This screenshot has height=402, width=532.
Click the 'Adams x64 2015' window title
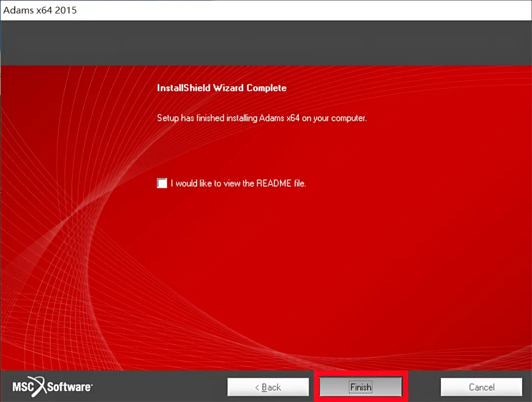pos(40,10)
